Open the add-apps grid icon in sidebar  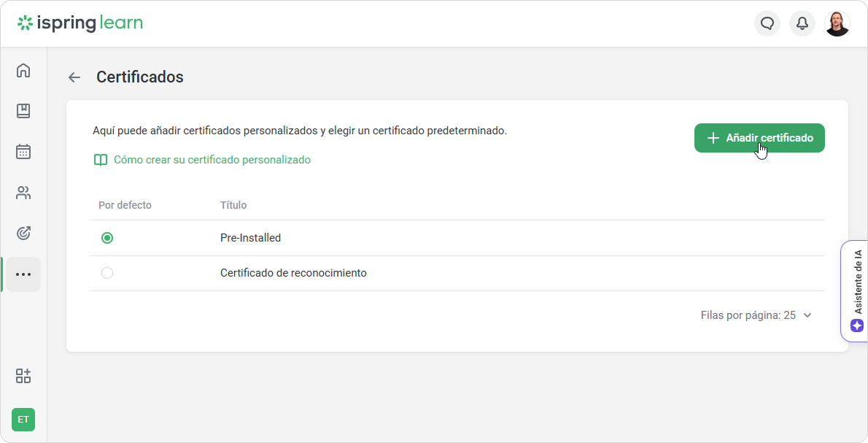[23, 376]
